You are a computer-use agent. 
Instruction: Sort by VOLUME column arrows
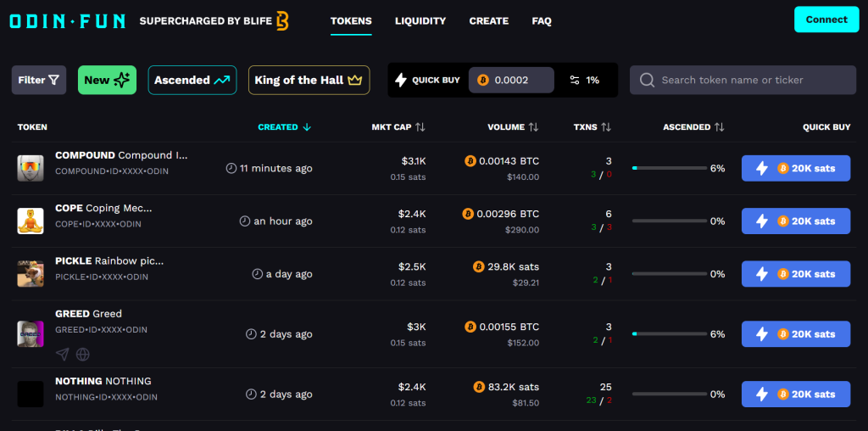coord(533,127)
